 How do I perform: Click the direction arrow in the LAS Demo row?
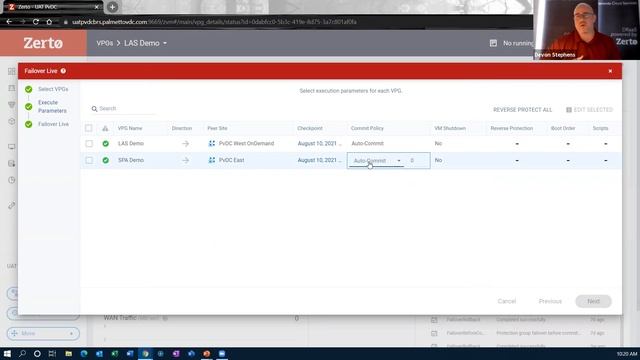click(x=185, y=144)
